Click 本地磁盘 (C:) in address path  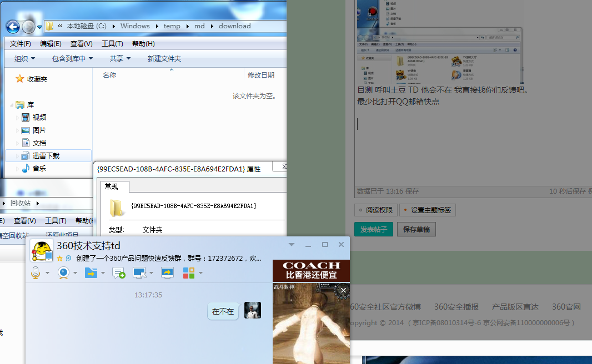tap(87, 26)
